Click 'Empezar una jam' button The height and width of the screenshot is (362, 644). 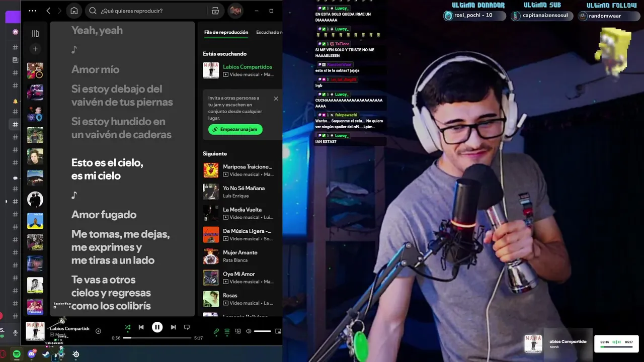coord(235,129)
